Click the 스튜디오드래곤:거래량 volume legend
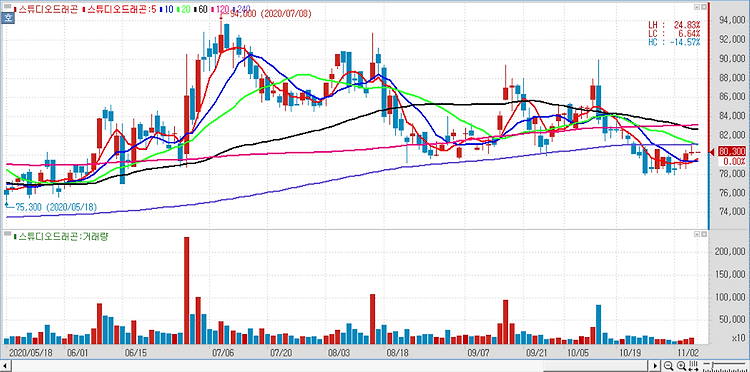The image size is (750, 372). 62,236
